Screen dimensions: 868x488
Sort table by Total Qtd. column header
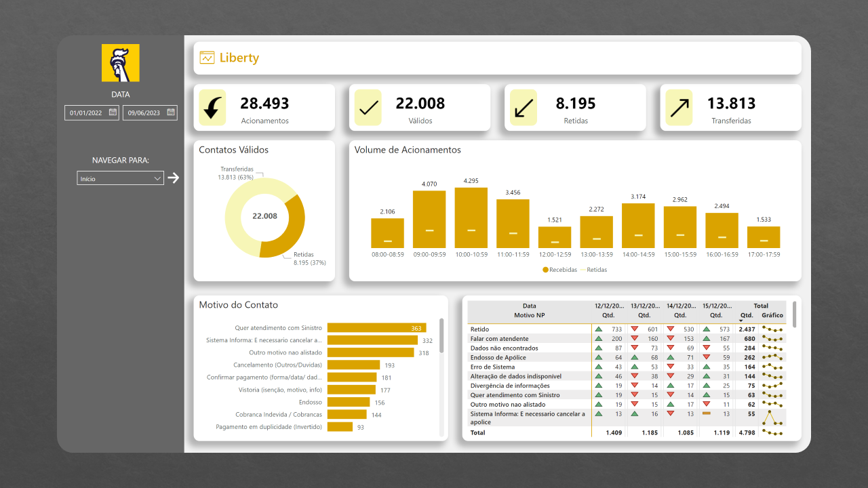[x=747, y=315]
